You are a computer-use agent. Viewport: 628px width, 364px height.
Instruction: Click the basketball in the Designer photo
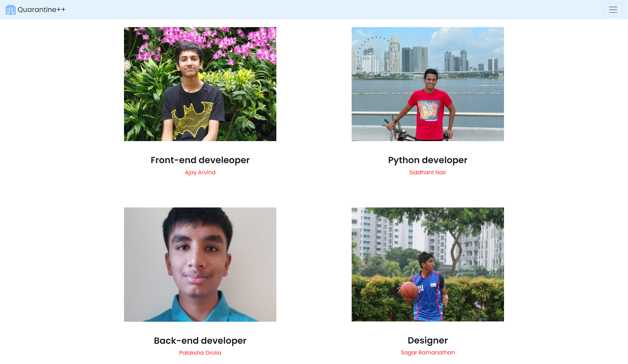[x=409, y=290]
